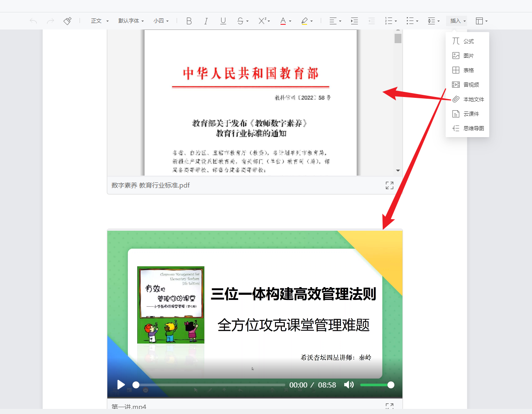Screen dimensions: 532x414
Task: Apply the yellow highlight color
Action: click(304, 21)
